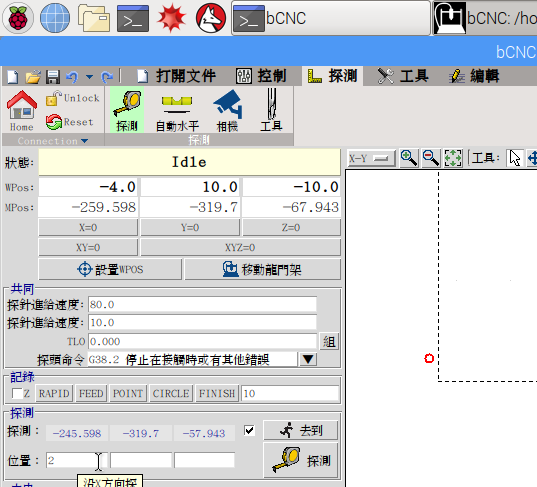Click the 移動龍門架 button
Image resolution: width=537 pixels, height=487 pixels.
point(262,269)
